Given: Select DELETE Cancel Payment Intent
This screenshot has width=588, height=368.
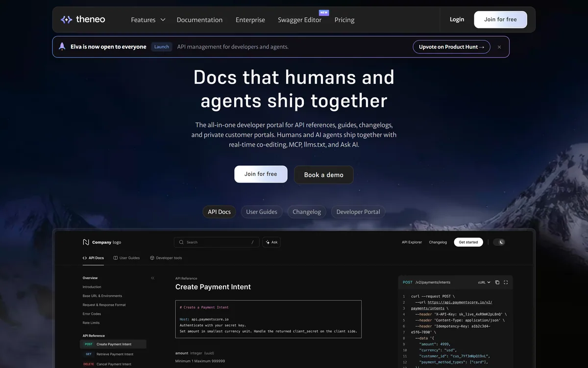Looking at the screenshot, I should pos(113,364).
